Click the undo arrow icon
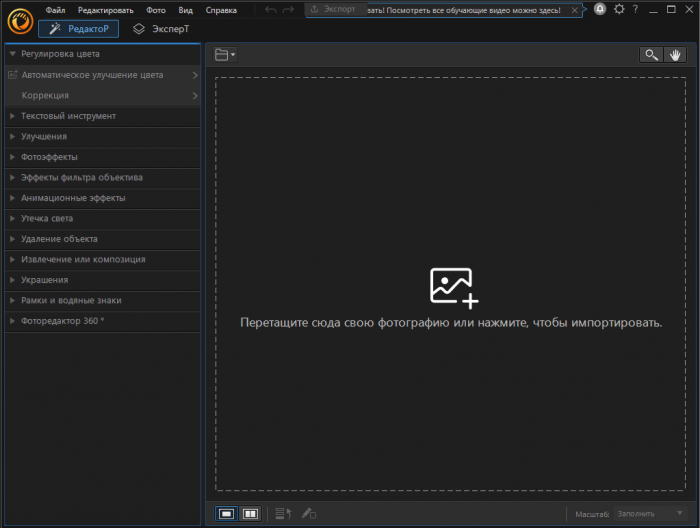 [270, 10]
